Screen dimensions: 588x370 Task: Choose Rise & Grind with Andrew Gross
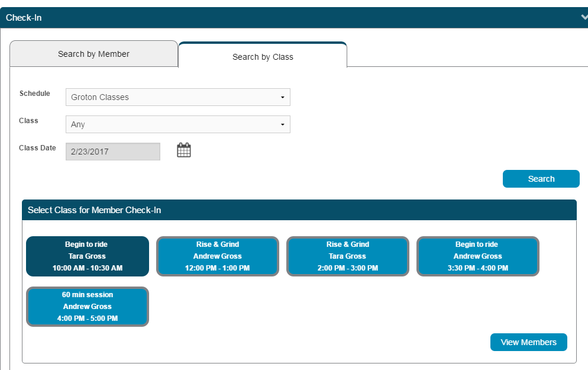[x=218, y=256]
